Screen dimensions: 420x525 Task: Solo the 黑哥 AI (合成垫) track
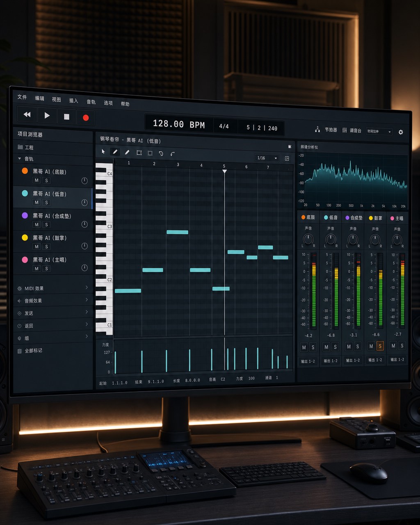[46, 225]
